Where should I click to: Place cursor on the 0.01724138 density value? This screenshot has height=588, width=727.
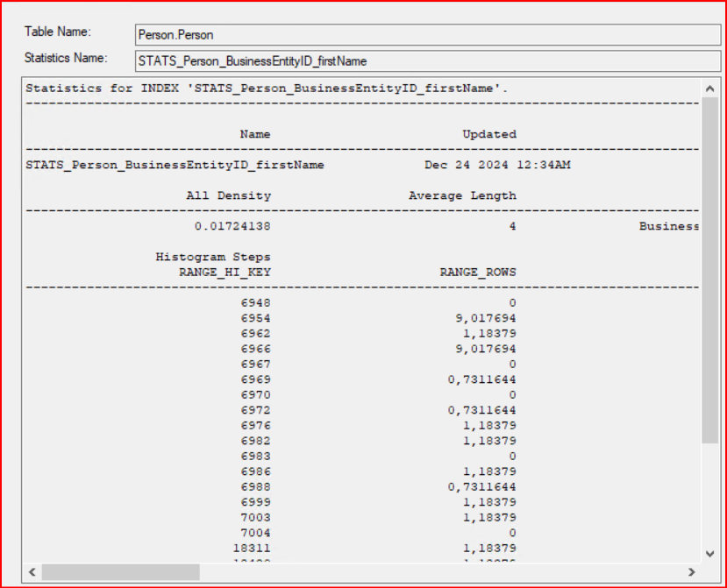point(232,226)
